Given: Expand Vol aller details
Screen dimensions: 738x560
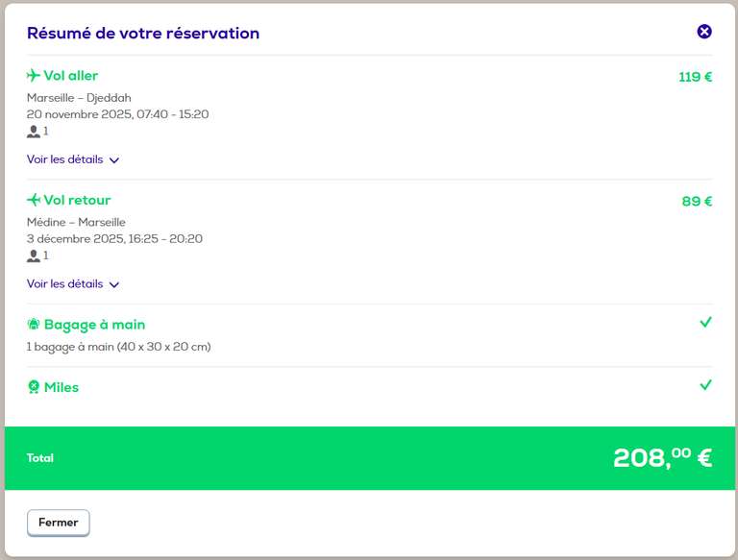Looking at the screenshot, I should coord(64,159).
